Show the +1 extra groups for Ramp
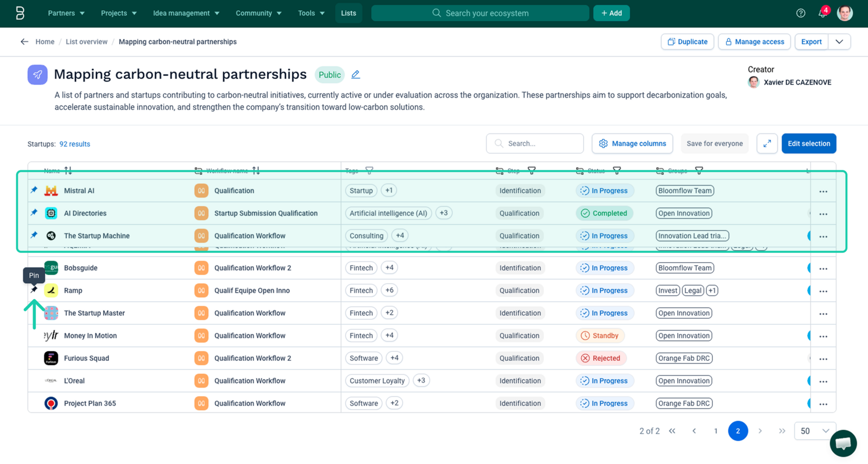868x464 pixels. pyautogui.click(x=712, y=290)
